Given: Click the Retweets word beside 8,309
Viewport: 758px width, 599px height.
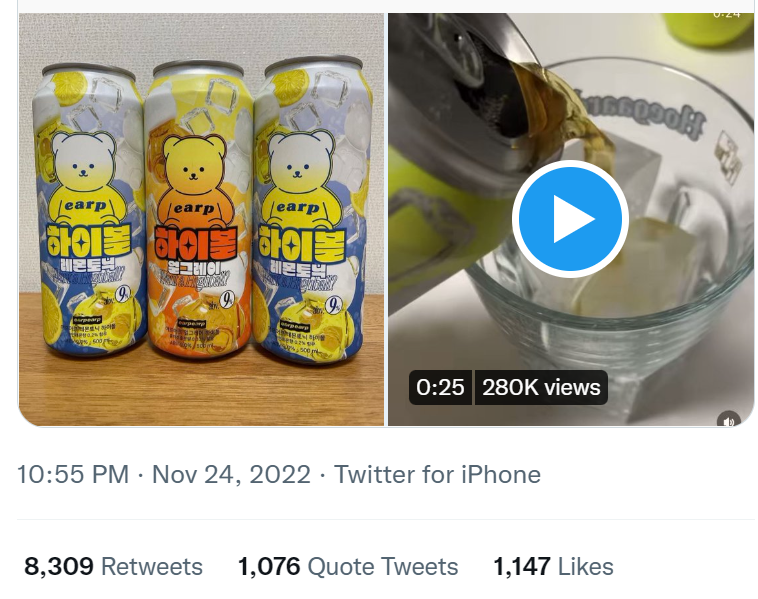Looking at the screenshot, I should (x=152, y=567).
